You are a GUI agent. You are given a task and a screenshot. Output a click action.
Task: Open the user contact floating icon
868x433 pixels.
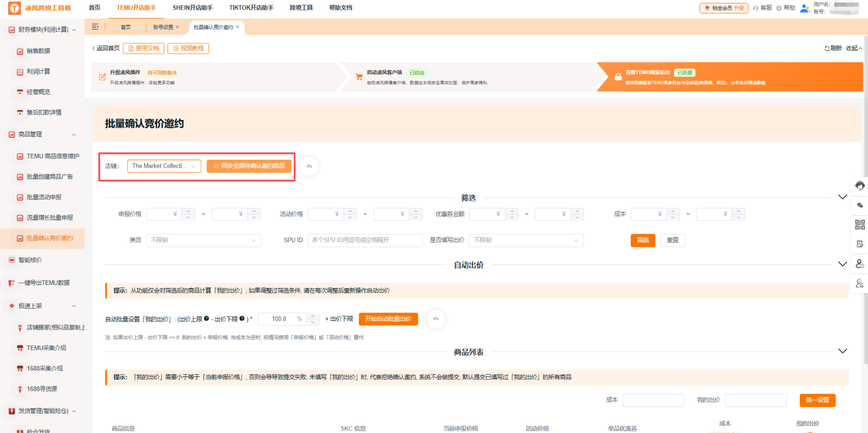tap(860, 264)
